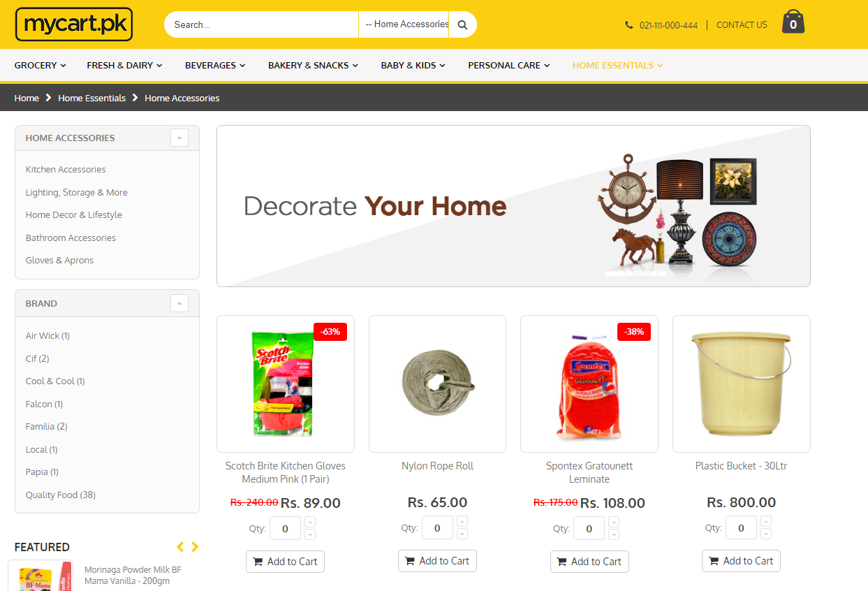Filter by Quality Food brand

coord(61,495)
